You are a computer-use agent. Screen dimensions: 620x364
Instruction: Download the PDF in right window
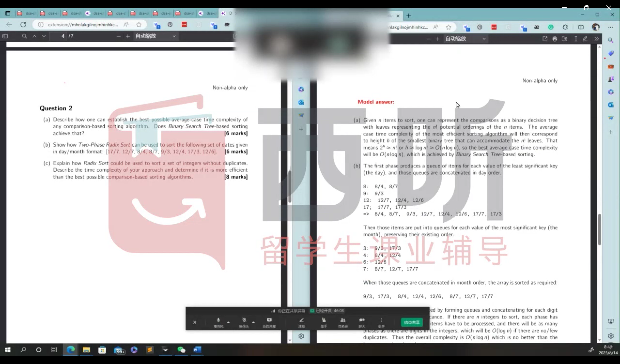[565, 39]
